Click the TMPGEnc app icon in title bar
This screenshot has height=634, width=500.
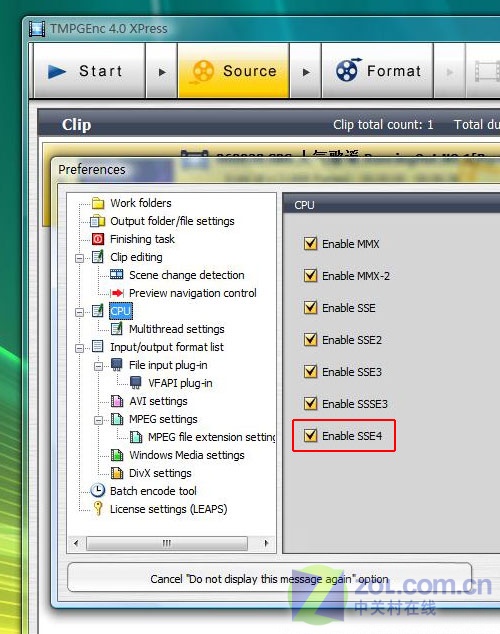37,29
